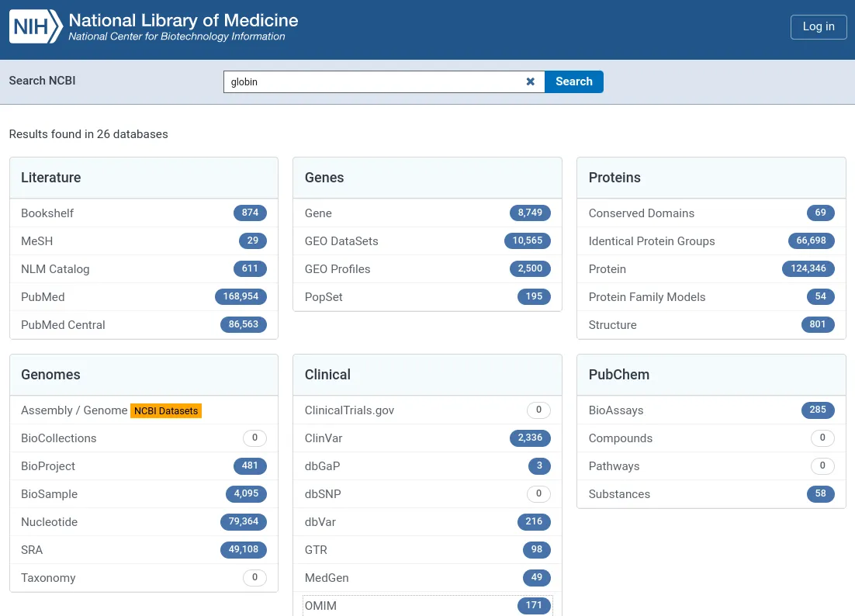Image resolution: width=855 pixels, height=616 pixels.
Task: Open the Nucleotide results
Action: pos(49,521)
